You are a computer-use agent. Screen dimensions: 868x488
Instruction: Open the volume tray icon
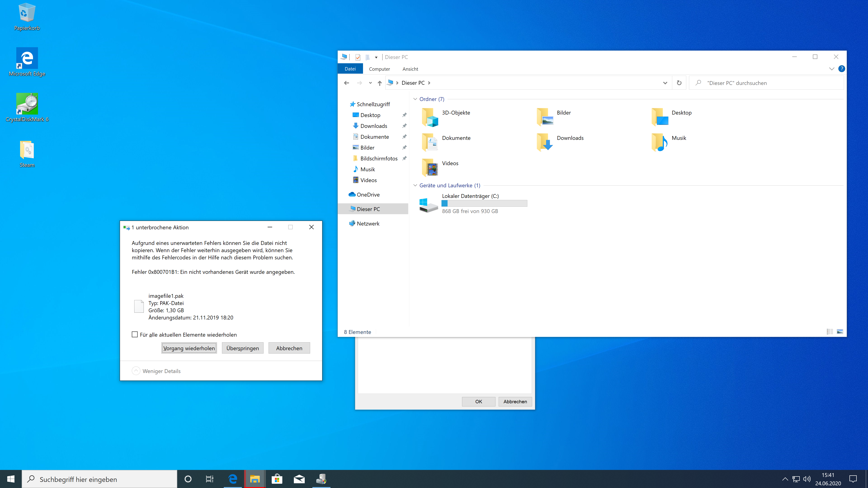tap(807, 479)
